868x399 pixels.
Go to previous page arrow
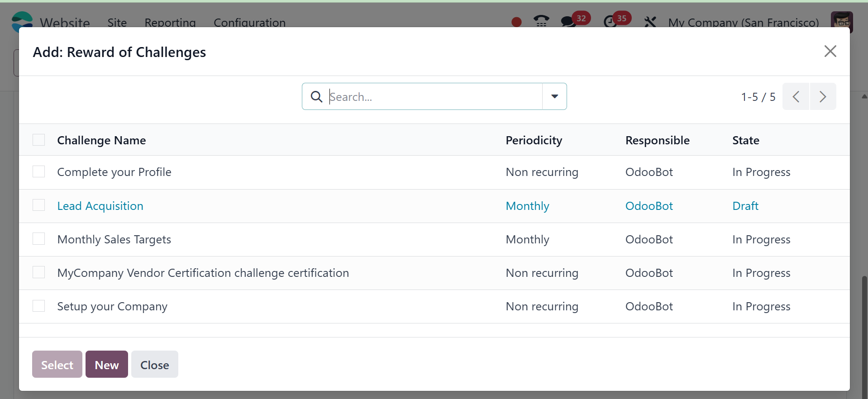[x=796, y=96]
